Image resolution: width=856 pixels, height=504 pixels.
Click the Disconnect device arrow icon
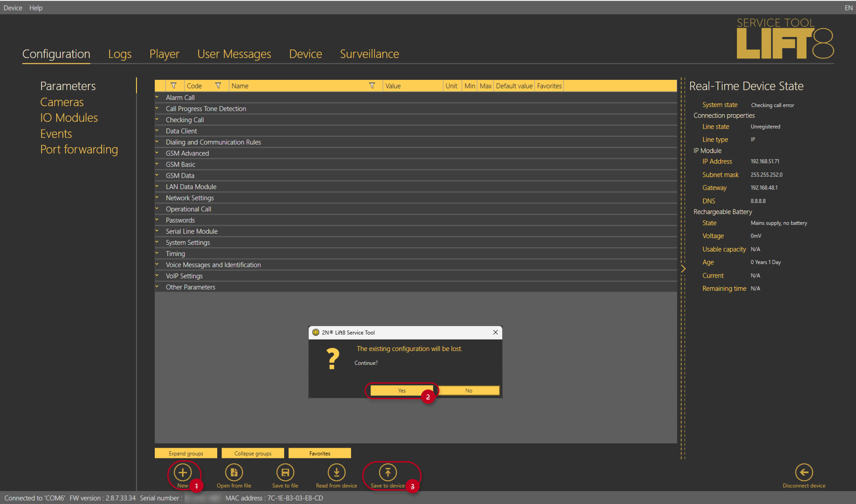click(x=804, y=472)
